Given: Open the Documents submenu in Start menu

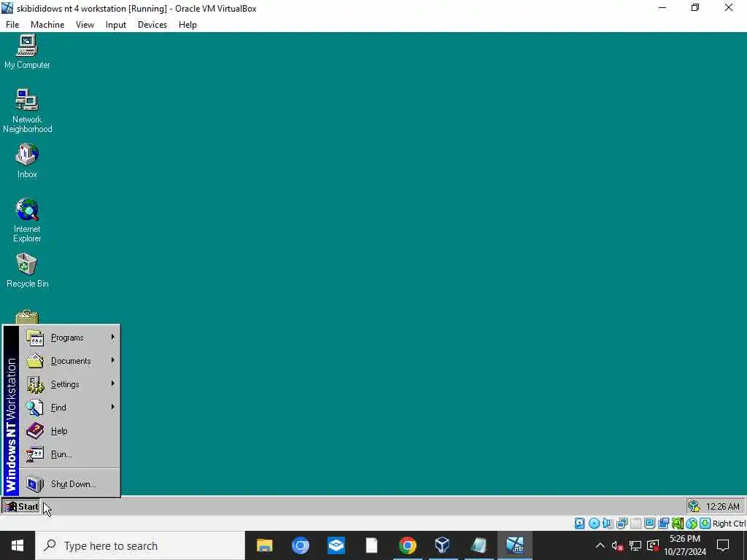Looking at the screenshot, I should 70,361.
